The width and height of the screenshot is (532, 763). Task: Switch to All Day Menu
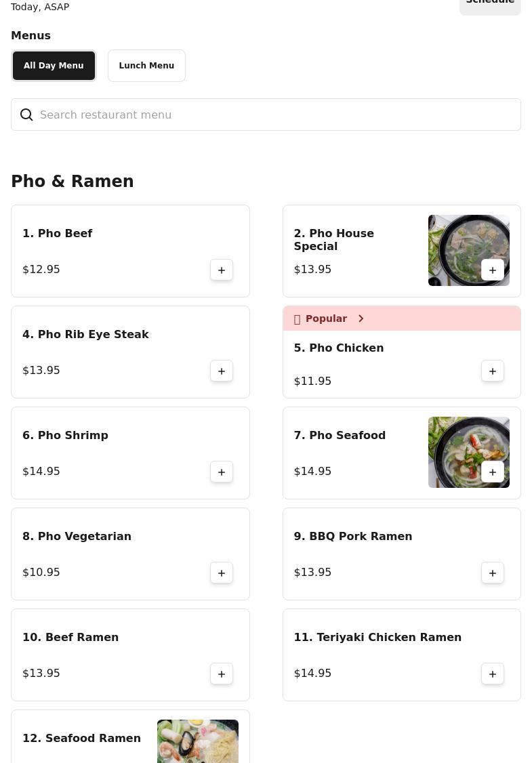(x=54, y=66)
